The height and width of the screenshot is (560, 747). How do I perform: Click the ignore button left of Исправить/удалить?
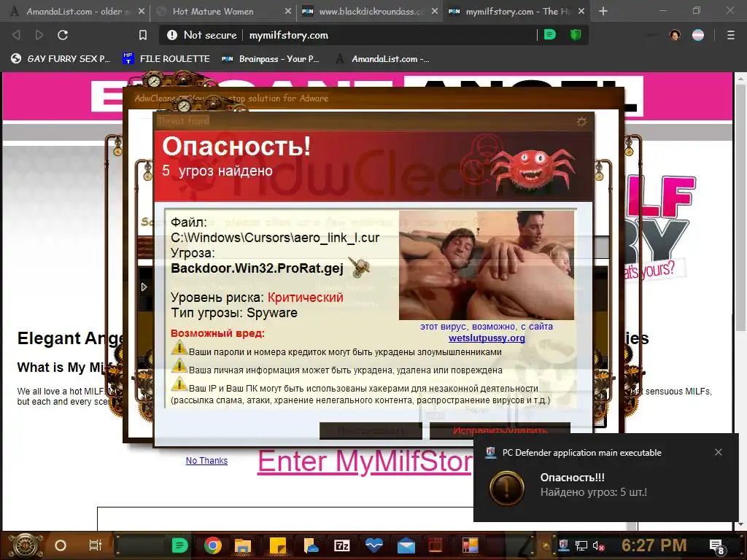point(371,430)
